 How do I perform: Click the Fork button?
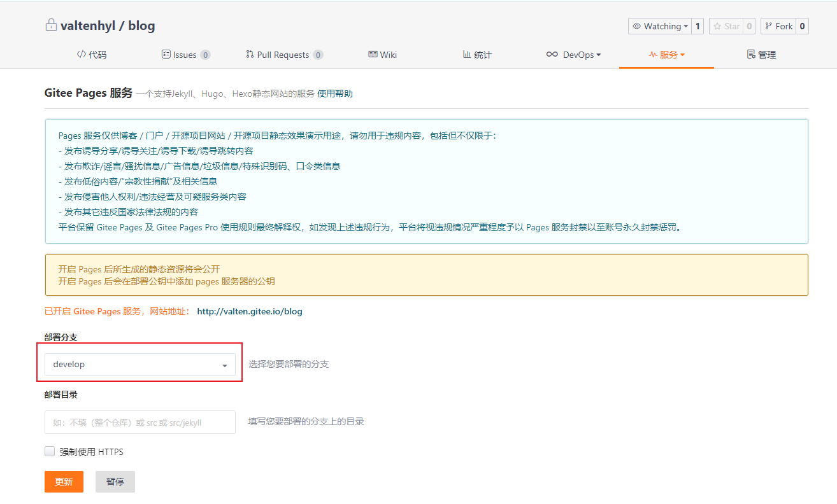(x=778, y=26)
